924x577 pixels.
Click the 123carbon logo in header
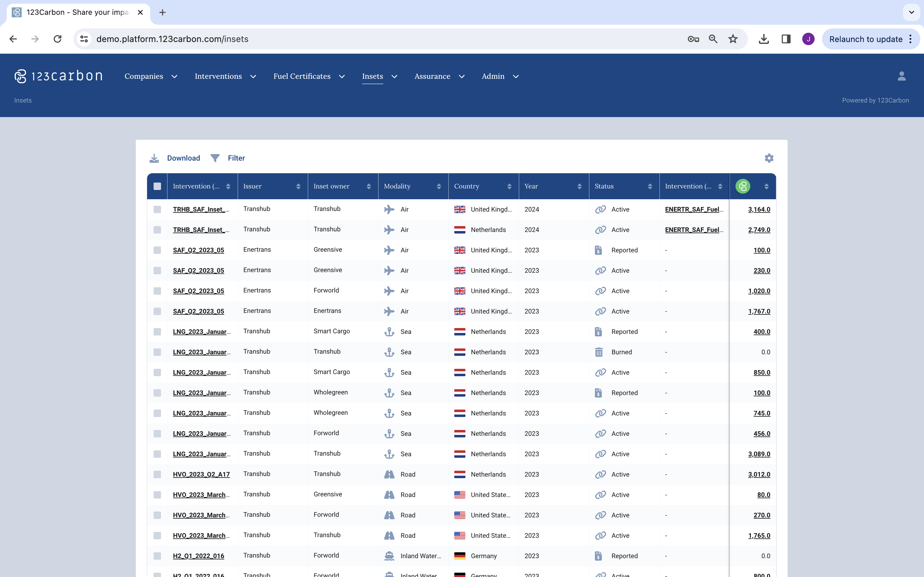pyautogui.click(x=58, y=76)
